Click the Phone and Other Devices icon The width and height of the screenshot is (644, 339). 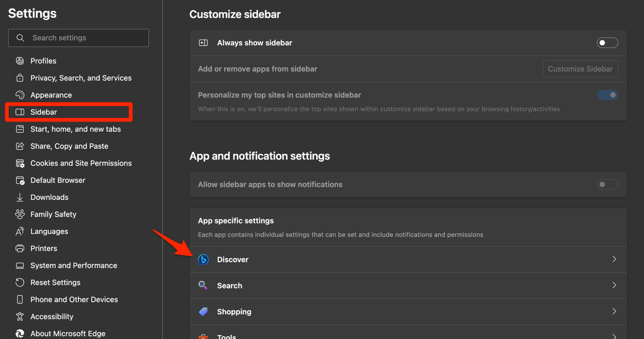[x=20, y=300]
